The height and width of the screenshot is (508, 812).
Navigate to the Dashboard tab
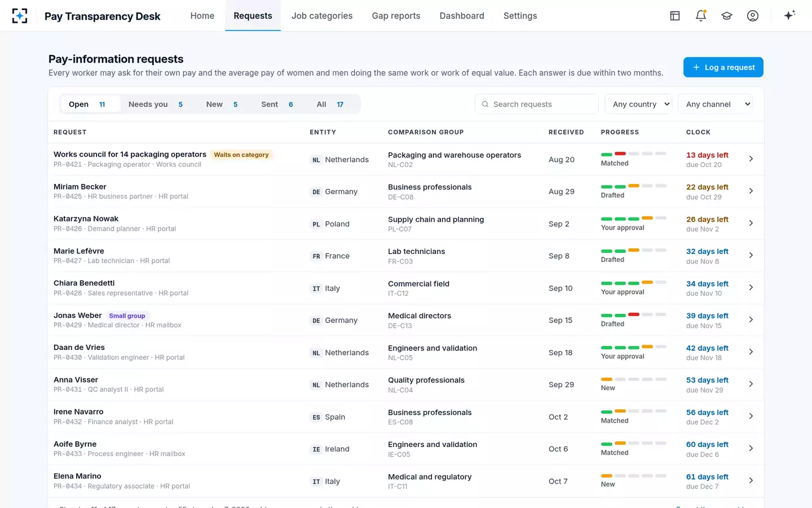point(462,16)
